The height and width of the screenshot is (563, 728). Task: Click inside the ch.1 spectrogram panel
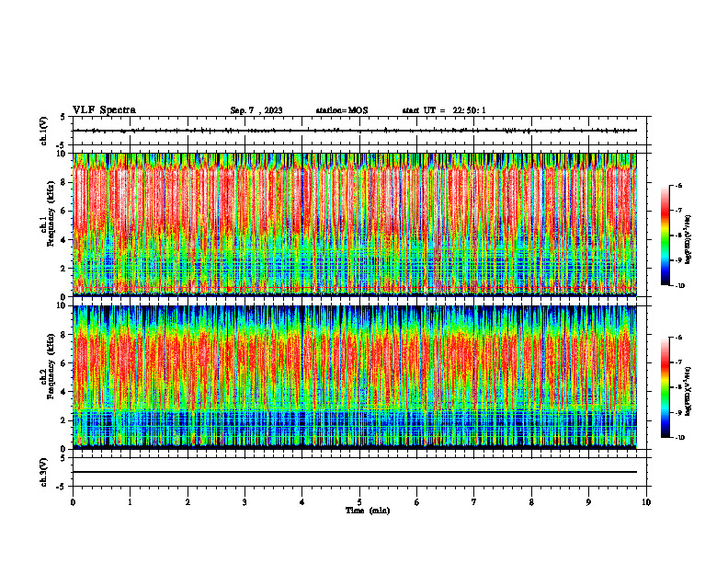pos(355,224)
